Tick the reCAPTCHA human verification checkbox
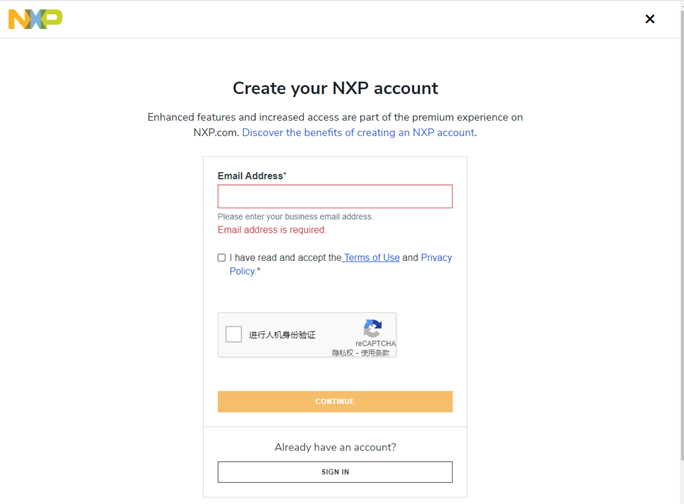The height and width of the screenshot is (504, 684). [233, 334]
